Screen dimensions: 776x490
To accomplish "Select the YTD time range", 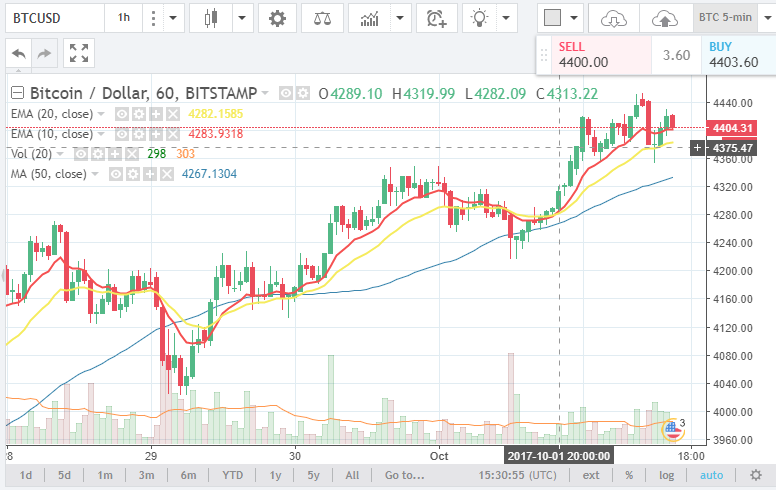I will [233, 475].
